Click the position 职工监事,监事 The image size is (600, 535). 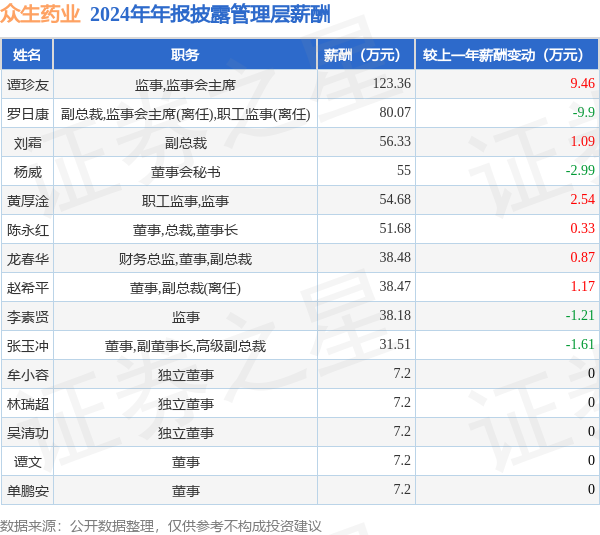(x=185, y=201)
